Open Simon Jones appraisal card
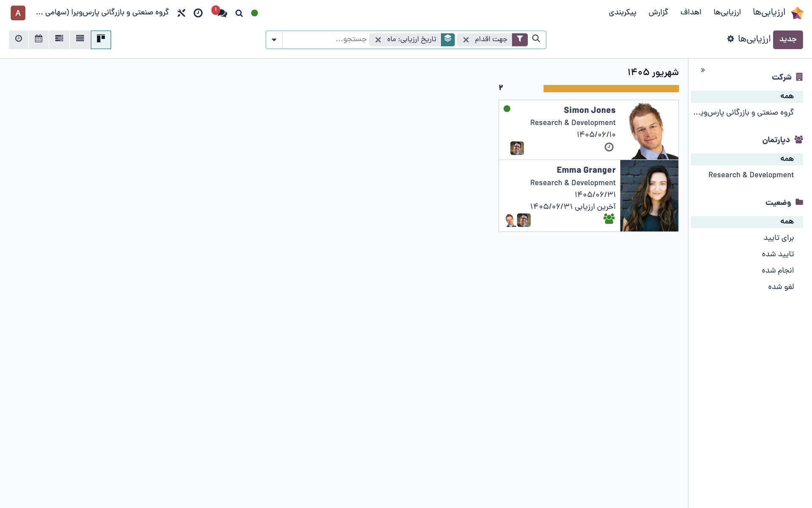 pyautogui.click(x=588, y=130)
